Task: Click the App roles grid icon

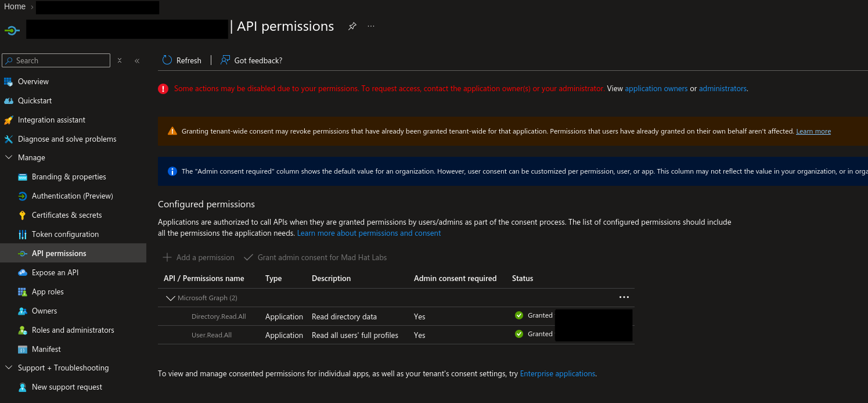Action: pyautogui.click(x=23, y=292)
